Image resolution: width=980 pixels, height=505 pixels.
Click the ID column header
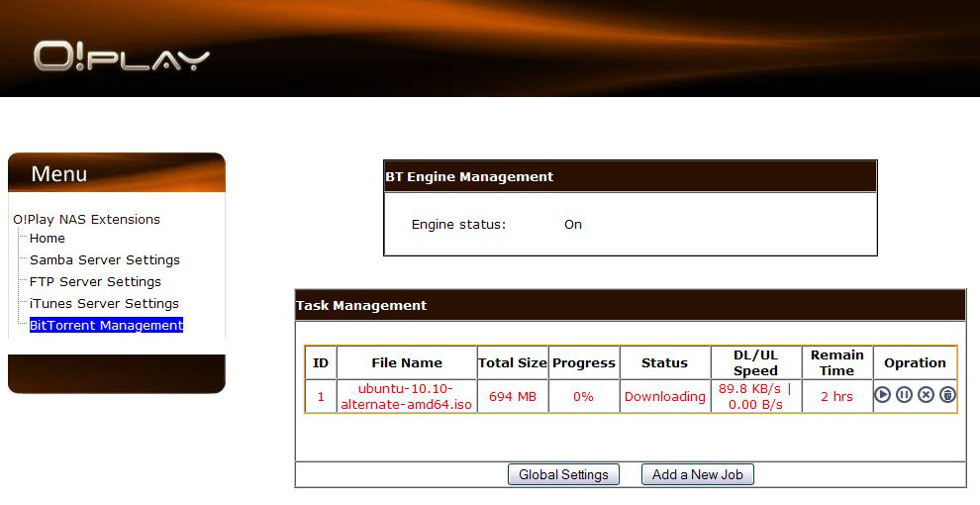[321, 362]
